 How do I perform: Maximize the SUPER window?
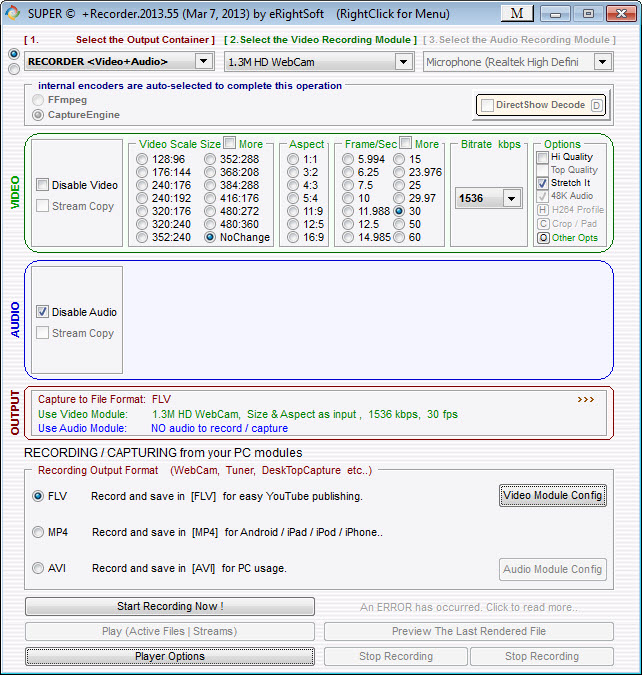588,13
